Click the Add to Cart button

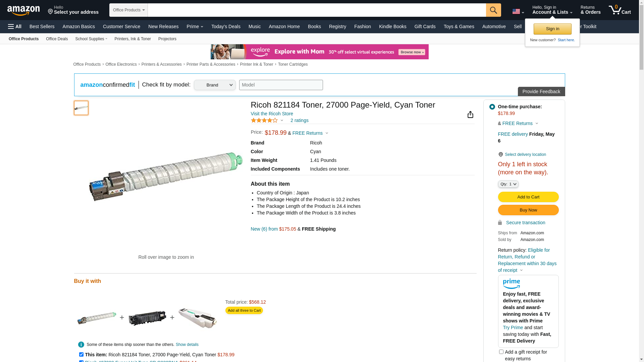(528, 197)
